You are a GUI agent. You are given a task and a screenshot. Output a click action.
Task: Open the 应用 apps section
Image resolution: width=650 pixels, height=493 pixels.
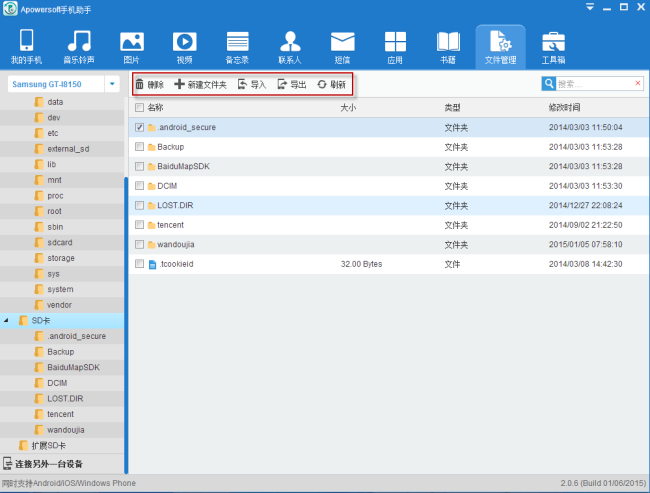[395, 46]
